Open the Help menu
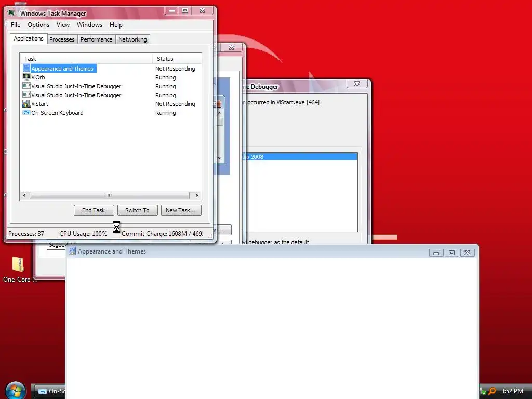This screenshot has width=532, height=399. coord(116,25)
